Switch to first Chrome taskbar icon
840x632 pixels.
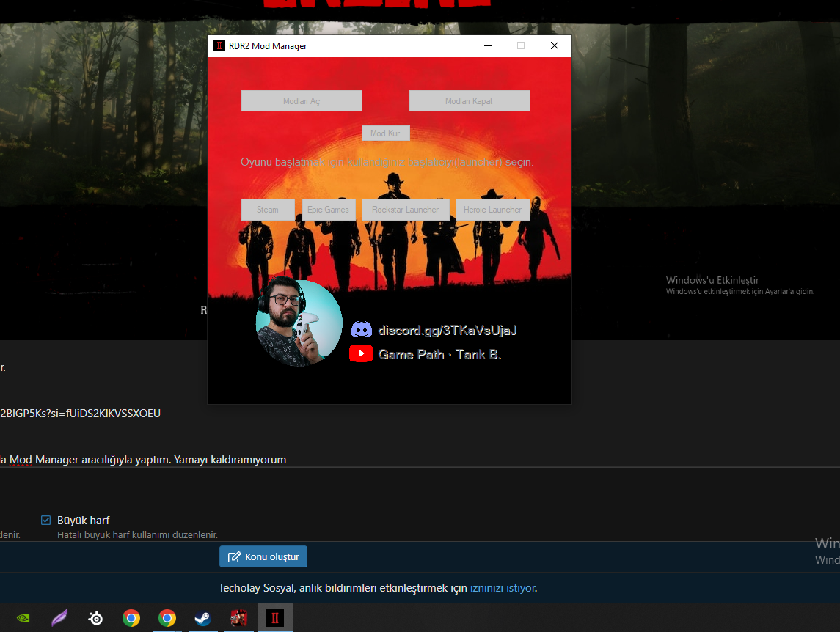click(131, 618)
